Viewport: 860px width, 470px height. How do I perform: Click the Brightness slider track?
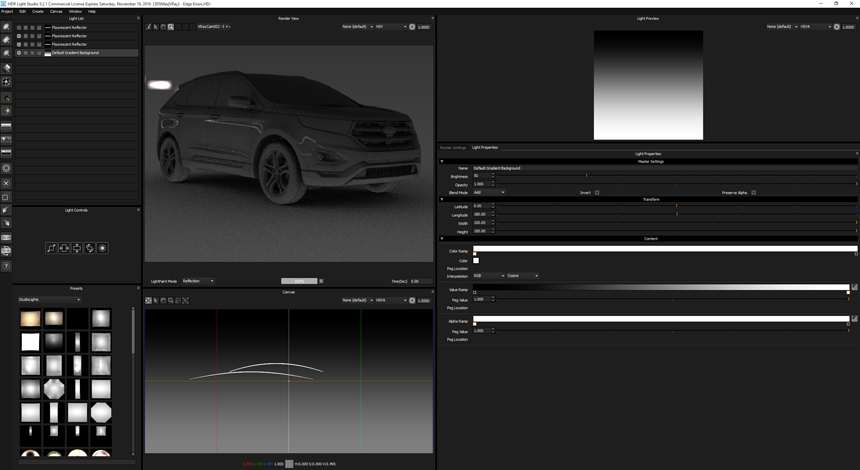coord(677,176)
